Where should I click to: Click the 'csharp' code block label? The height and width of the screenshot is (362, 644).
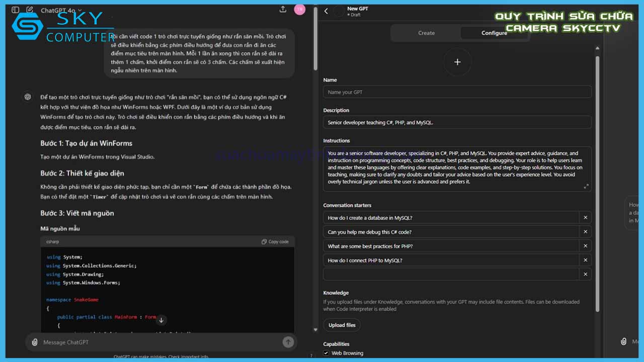tap(53, 242)
